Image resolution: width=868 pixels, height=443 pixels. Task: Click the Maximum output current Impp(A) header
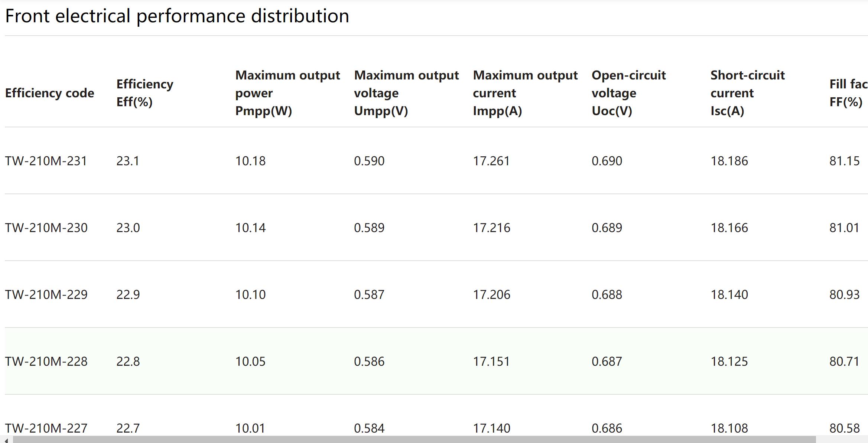(x=525, y=93)
